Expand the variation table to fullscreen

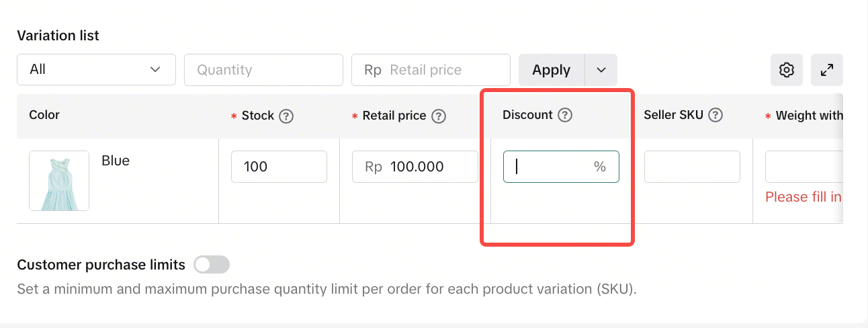[827, 70]
